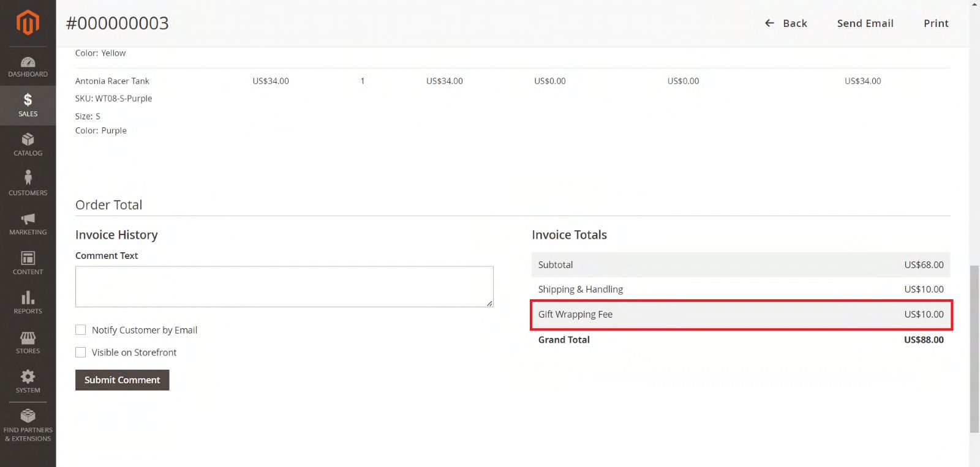Click the Magento logo icon
Screen dimensions: 980x467
tap(28, 23)
